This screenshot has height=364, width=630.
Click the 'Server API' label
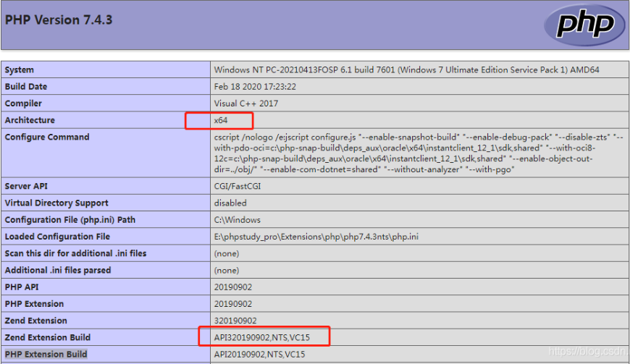(26, 186)
